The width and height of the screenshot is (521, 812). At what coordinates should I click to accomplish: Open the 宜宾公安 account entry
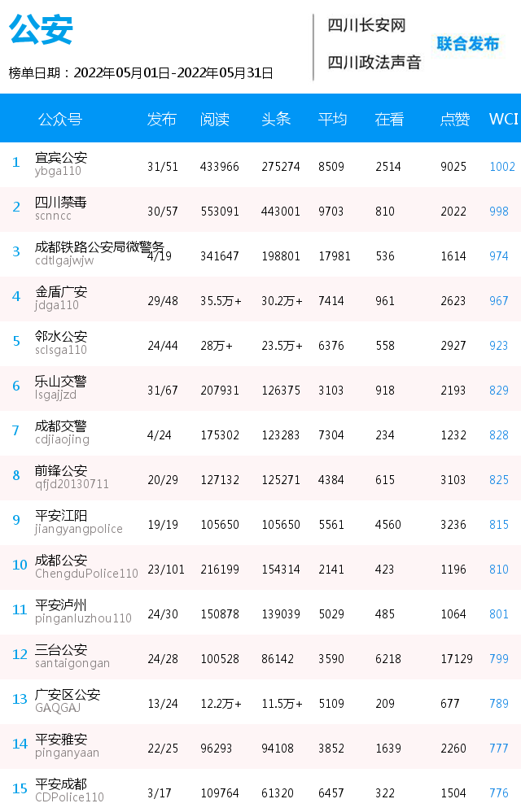pos(61,158)
